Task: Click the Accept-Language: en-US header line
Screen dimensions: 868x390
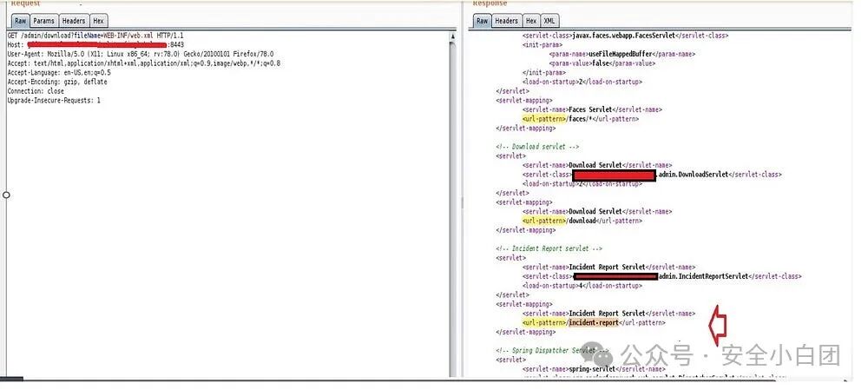Action: [x=59, y=73]
